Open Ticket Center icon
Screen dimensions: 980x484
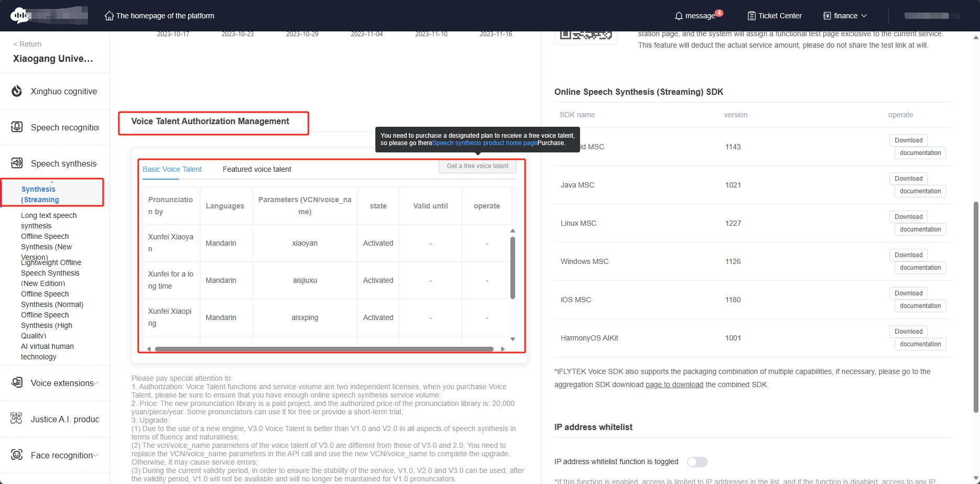(752, 16)
